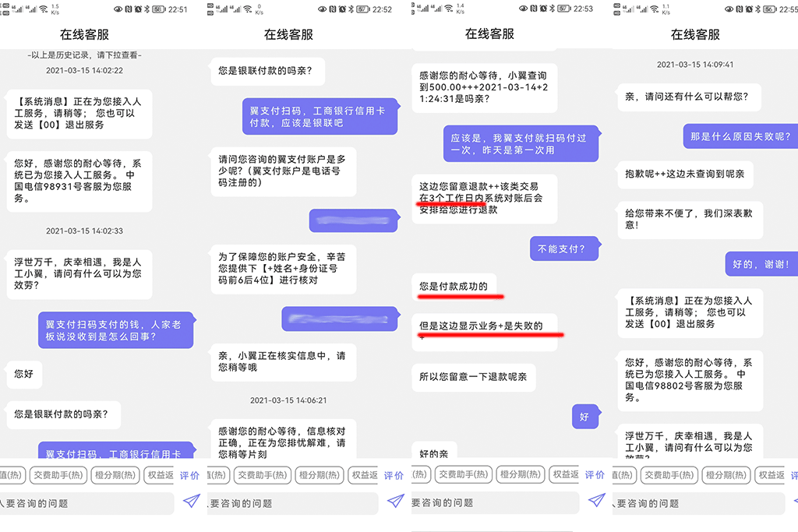Focus the question input in the 22:53 screenshot
The image size is (798, 532).
point(495,502)
